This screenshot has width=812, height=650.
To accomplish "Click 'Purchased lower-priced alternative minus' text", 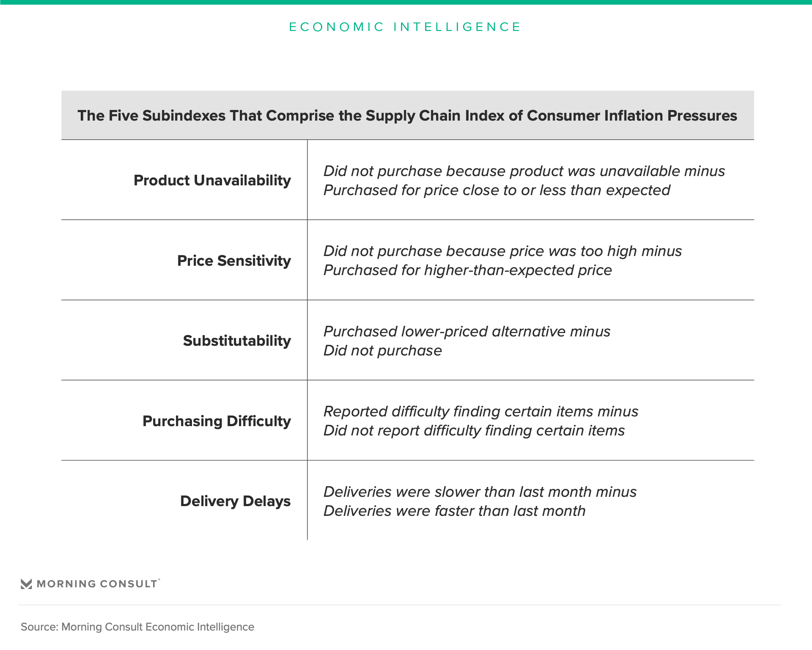I will click(466, 331).
